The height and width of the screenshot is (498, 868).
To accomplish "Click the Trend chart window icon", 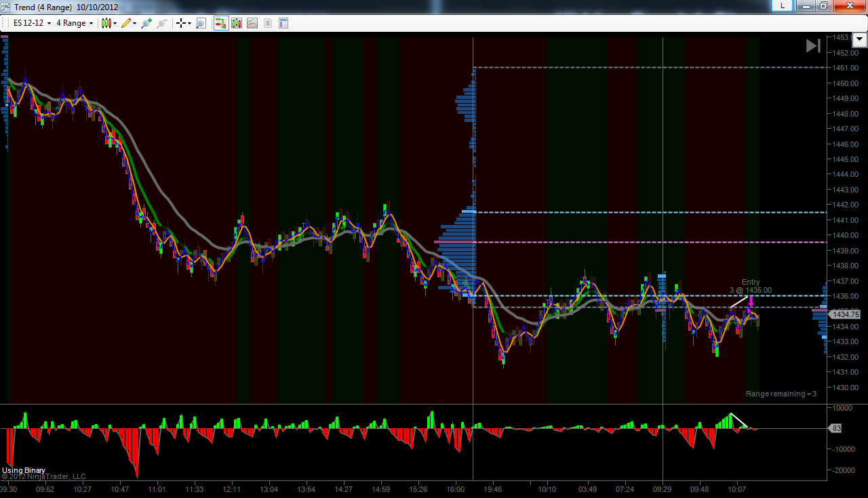I will click(6, 7).
